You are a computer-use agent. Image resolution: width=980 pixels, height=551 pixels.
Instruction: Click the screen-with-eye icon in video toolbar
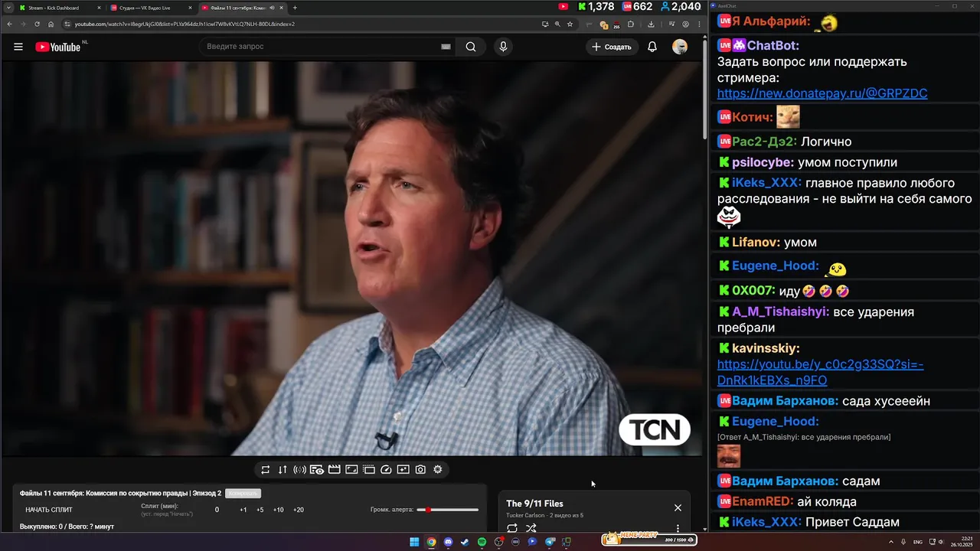point(317,469)
